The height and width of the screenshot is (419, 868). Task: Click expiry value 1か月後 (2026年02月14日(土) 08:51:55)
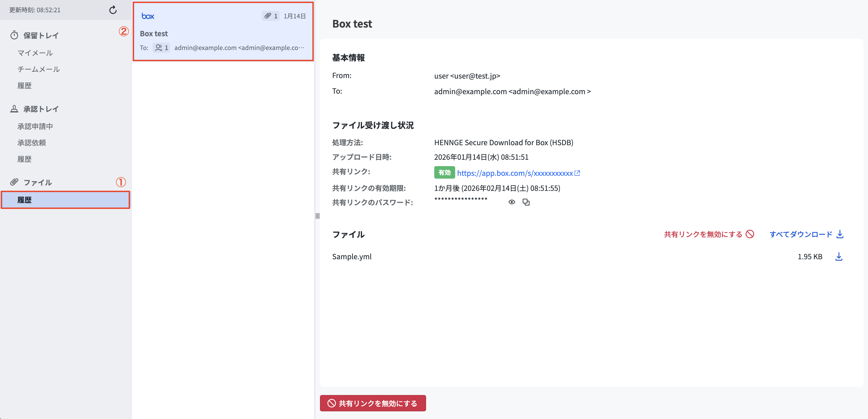(497, 188)
